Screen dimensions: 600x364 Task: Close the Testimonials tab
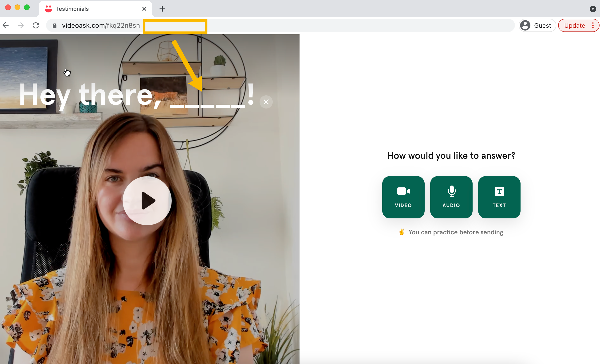[144, 9]
